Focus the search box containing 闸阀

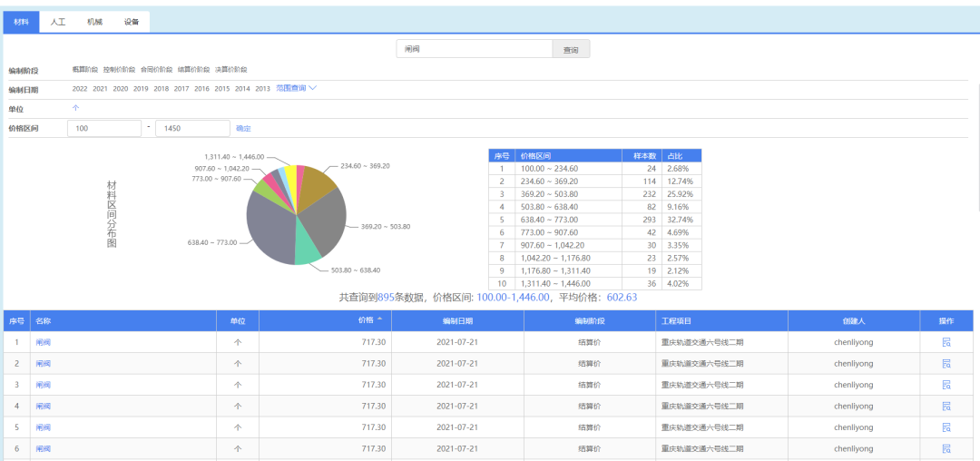(x=475, y=49)
